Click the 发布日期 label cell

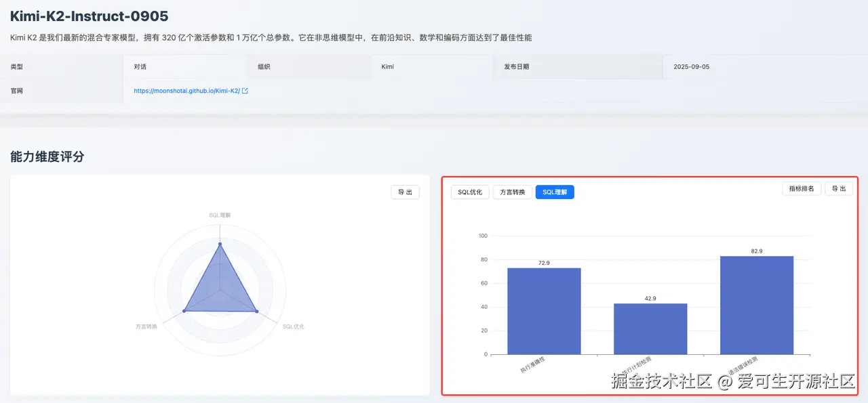[577, 67]
